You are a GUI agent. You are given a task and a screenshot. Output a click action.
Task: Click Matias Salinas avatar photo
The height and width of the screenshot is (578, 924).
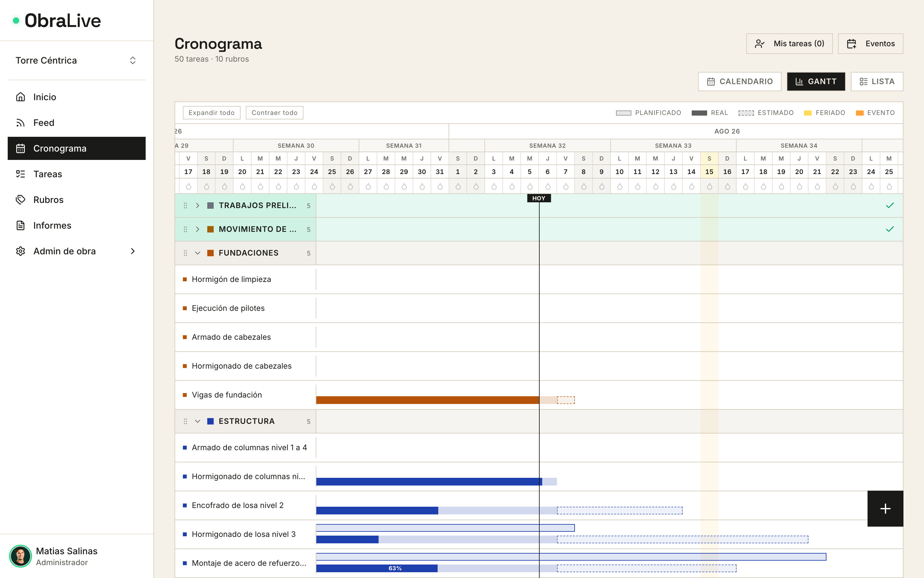point(20,556)
